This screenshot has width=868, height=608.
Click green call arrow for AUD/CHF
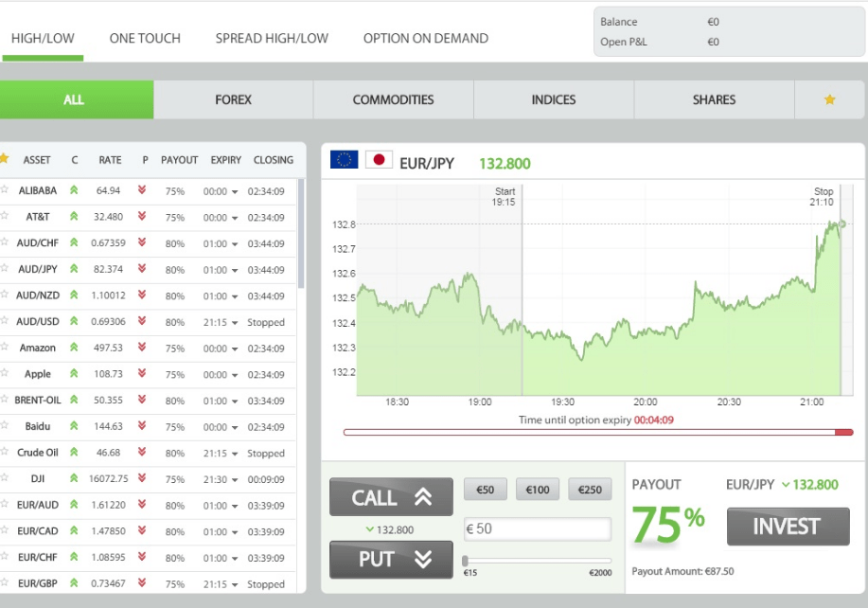[x=74, y=242]
